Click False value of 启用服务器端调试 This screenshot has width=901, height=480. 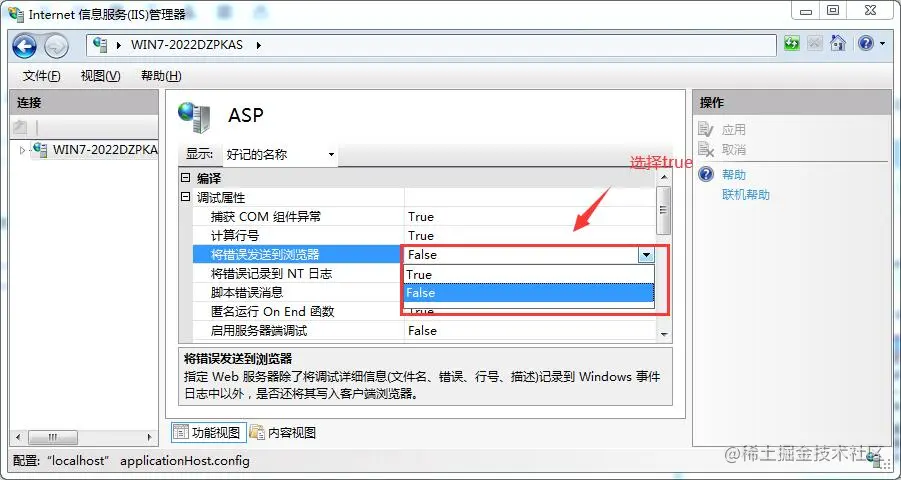click(x=422, y=331)
